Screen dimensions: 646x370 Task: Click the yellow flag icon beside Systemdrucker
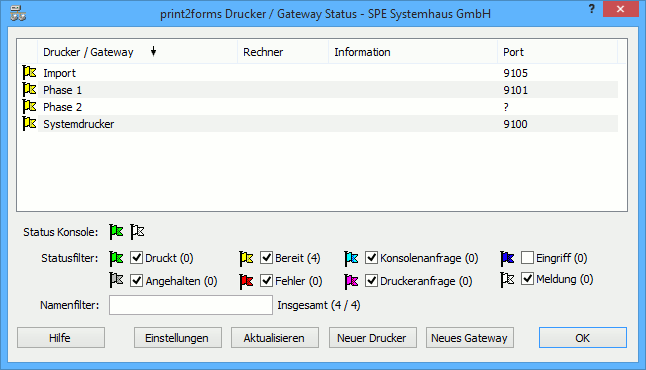click(x=29, y=124)
